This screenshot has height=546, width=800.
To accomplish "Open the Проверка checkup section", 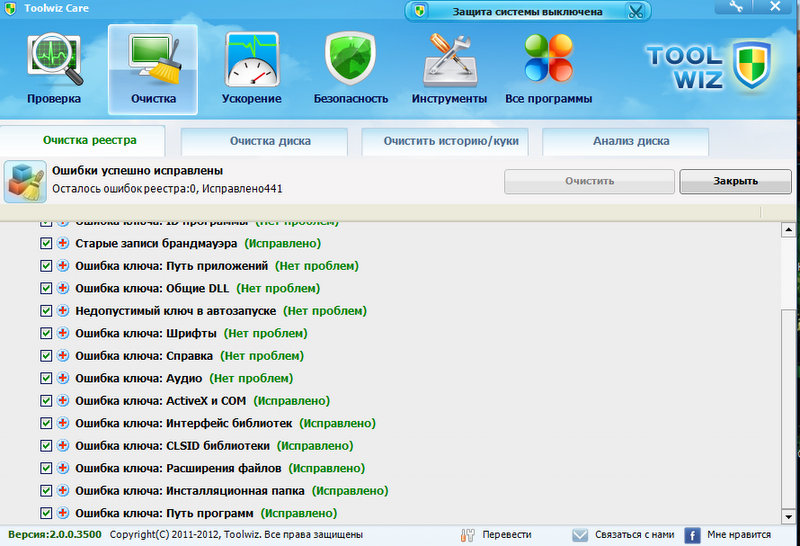I will (x=54, y=69).
